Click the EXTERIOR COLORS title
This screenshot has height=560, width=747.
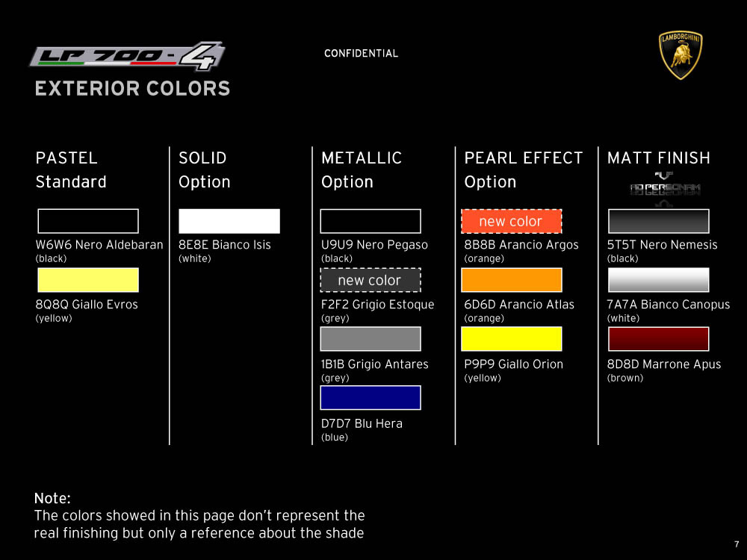pos(132,89)
